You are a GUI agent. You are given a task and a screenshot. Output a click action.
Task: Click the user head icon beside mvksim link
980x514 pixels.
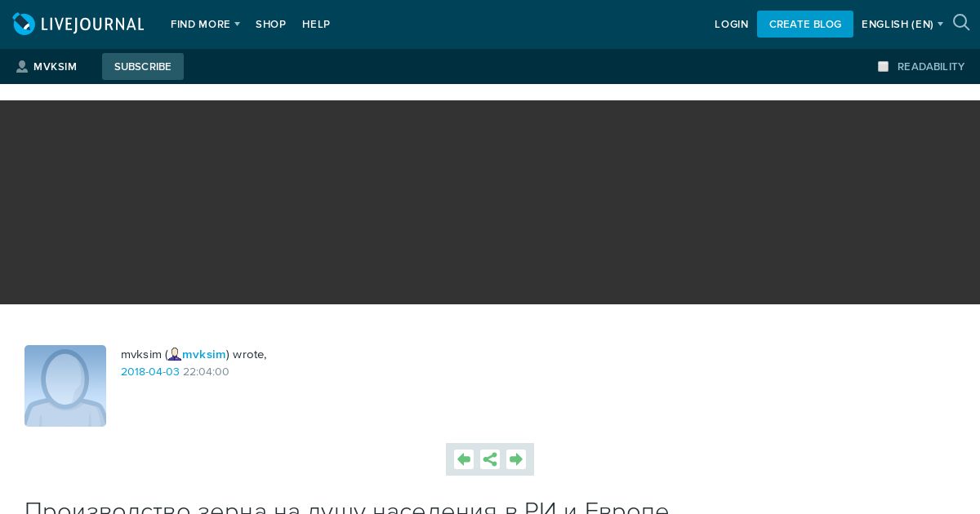175,354
